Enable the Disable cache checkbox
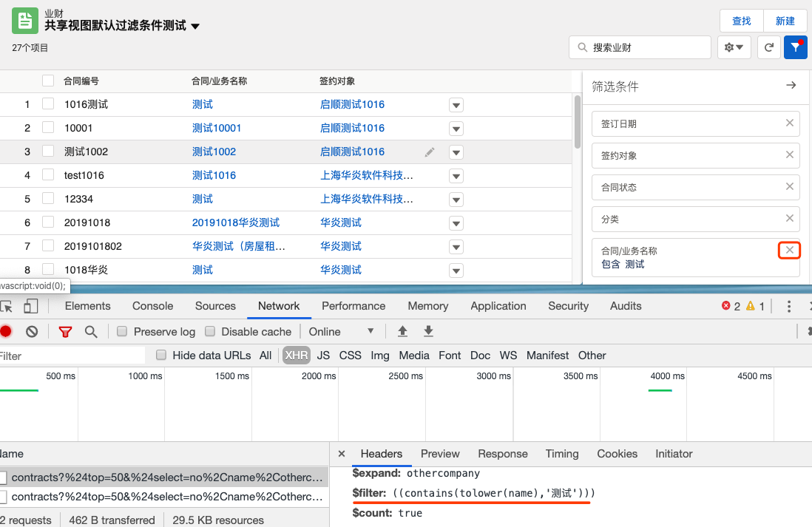This screenshot has height=527, width=812. [x=210, y=331]
